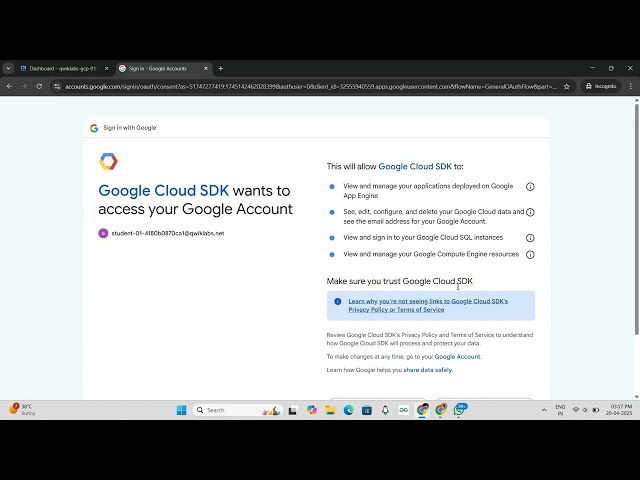Select the Sign in - Google Accounts tab
This screenshot has width=640, height=480.
coord(158,69)
